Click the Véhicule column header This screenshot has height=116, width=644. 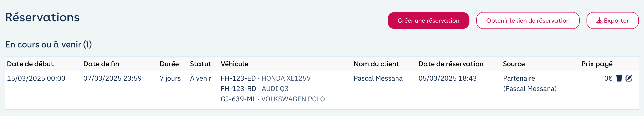point(234,64)
